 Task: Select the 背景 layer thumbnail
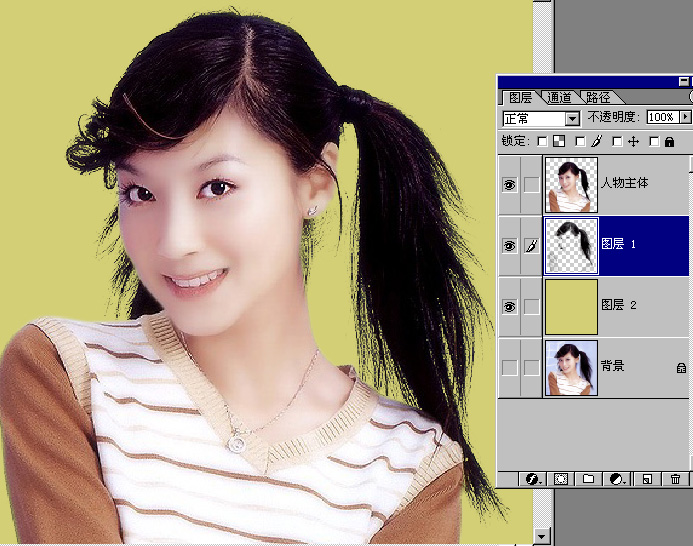571,367
